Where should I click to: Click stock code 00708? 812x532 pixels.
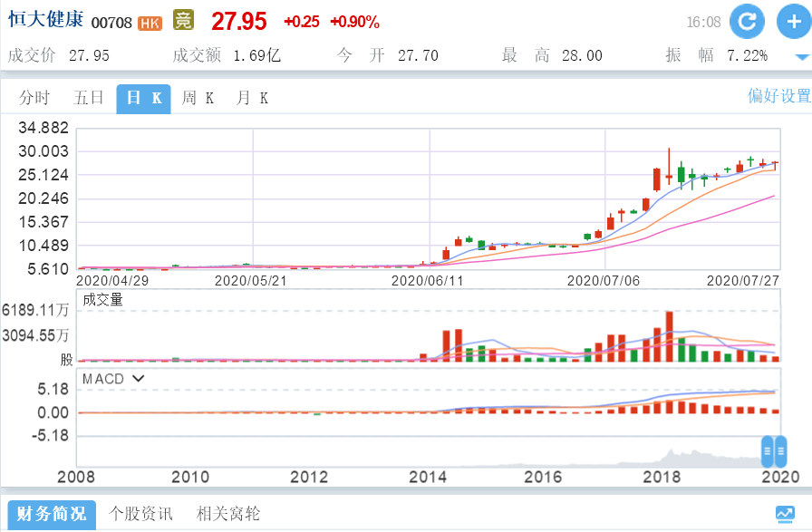tap(111, 23)
